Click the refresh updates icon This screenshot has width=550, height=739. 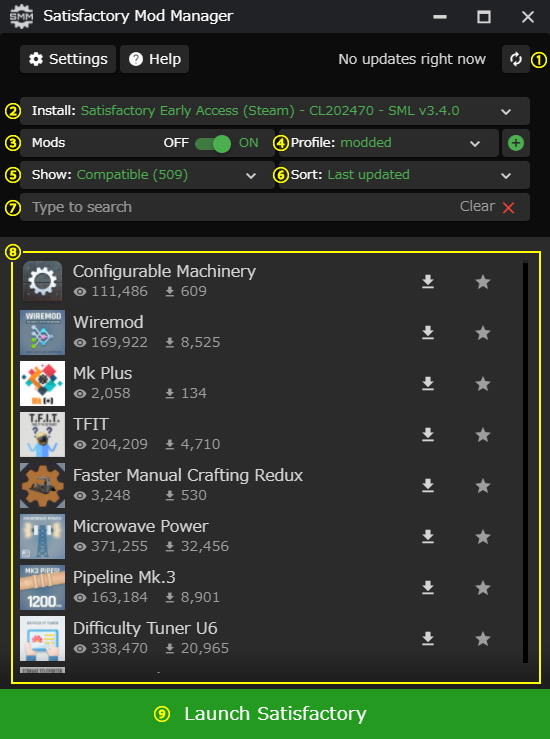tap(516, 59)
